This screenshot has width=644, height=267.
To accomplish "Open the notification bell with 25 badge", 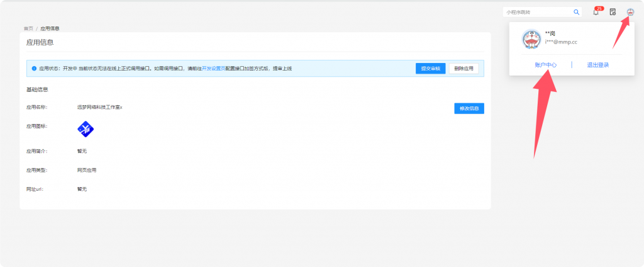I will click(x=596, y=12).
